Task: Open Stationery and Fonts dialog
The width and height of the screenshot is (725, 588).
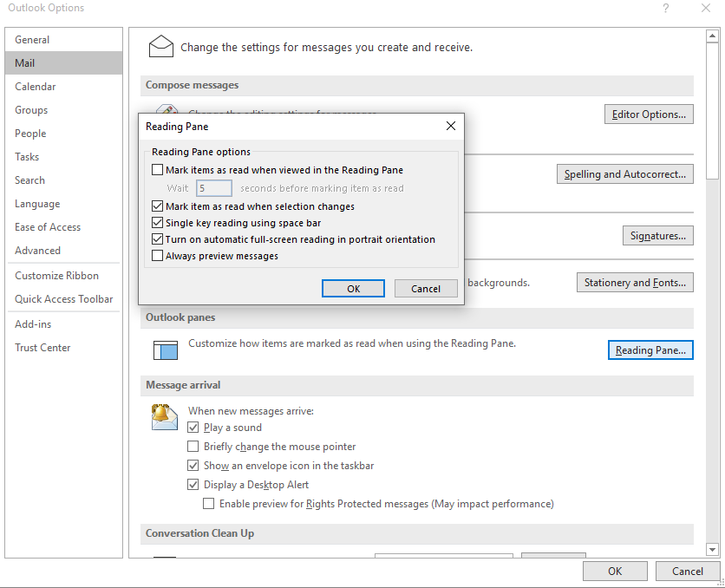Action: [635, 283]
